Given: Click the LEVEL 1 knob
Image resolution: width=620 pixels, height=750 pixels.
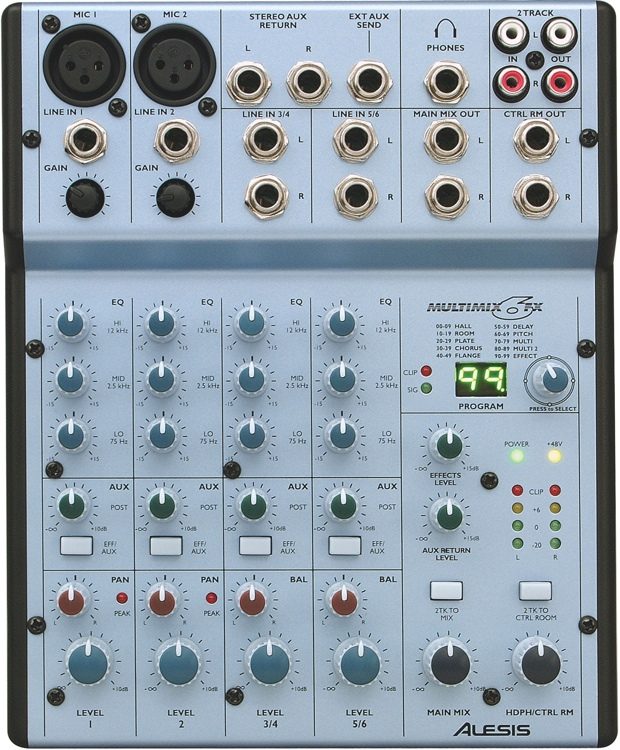Looking at the screenshot, I should (x=89, y=662).
